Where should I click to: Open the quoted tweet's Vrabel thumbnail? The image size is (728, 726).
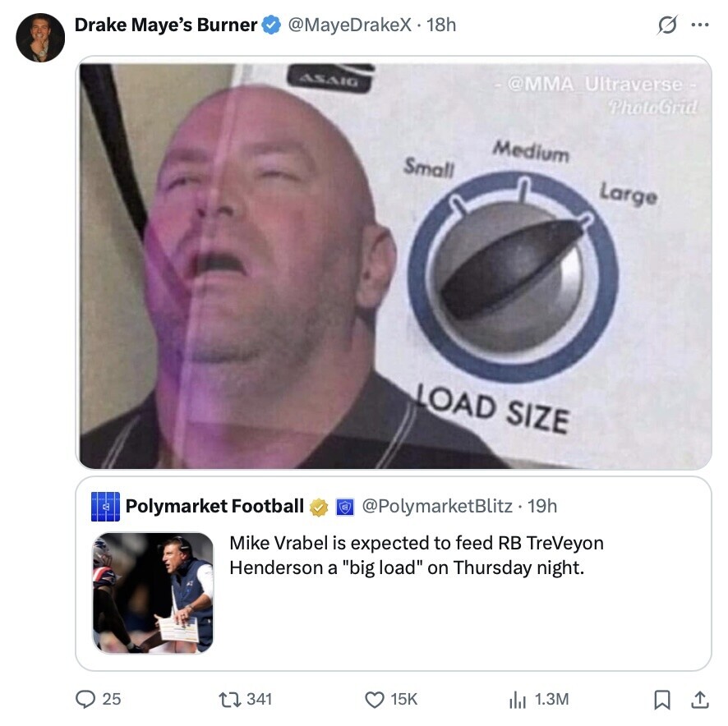(x=153, y=593)
